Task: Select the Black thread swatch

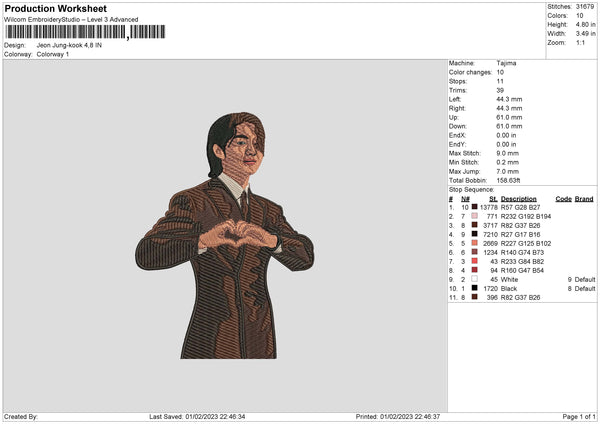Action: tap(474, 288)
